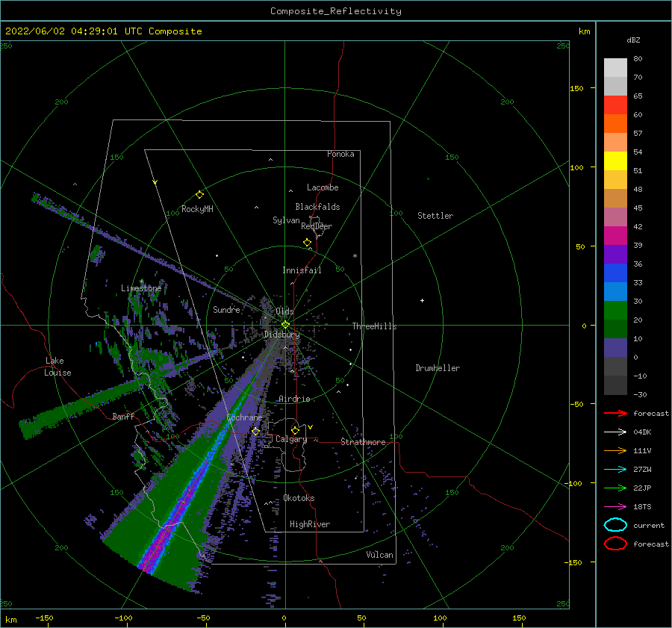This screenshot has width=672, height=628.
Task: Click the green 22JP arrow in legend
Action: (615, 488)
